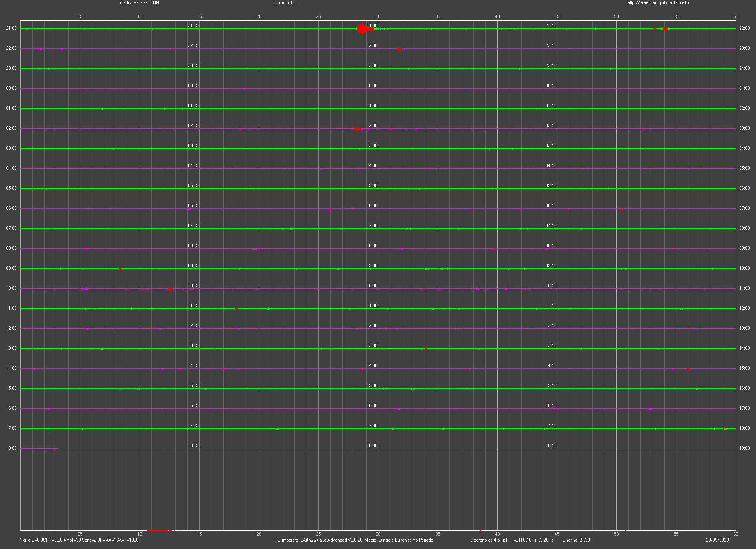Click the 09:15 quarter-hour label

(193, 265)
